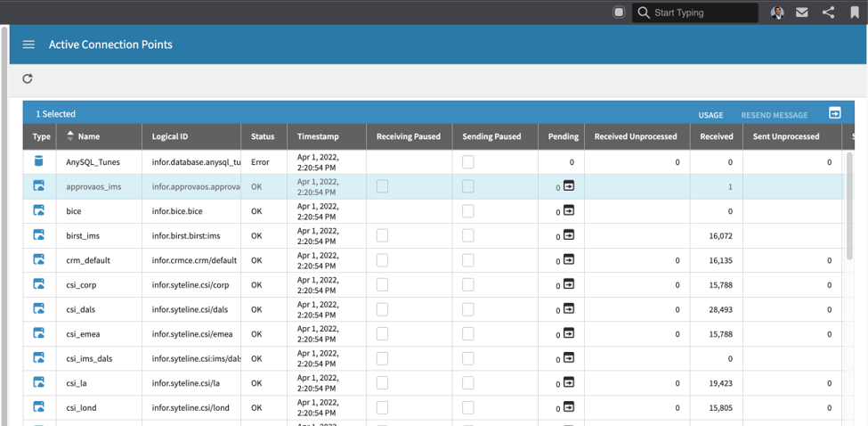Open pending details icon for csi_emea

pos(569,333)
